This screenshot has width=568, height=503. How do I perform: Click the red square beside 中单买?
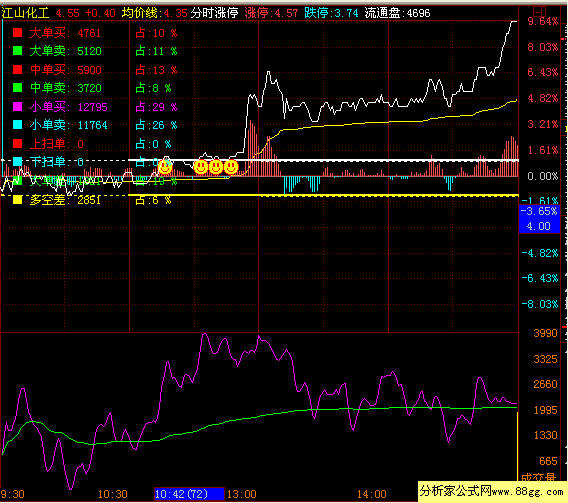17,69
